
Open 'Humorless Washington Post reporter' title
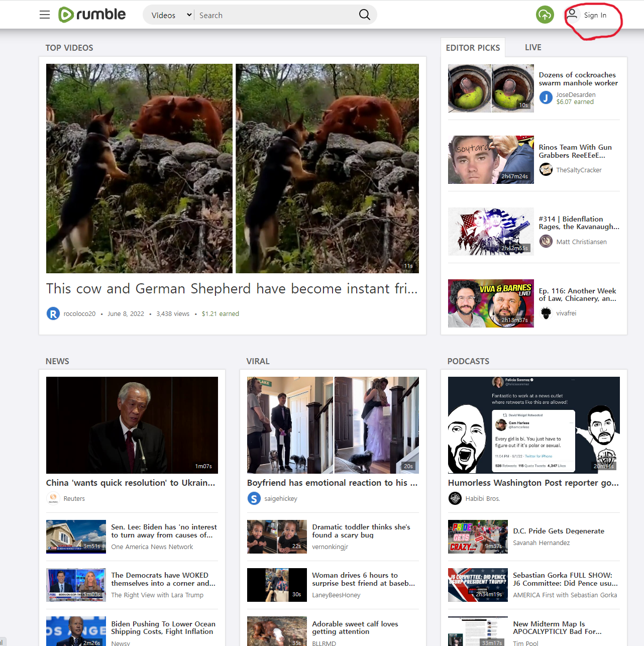(x=533, y=483)
